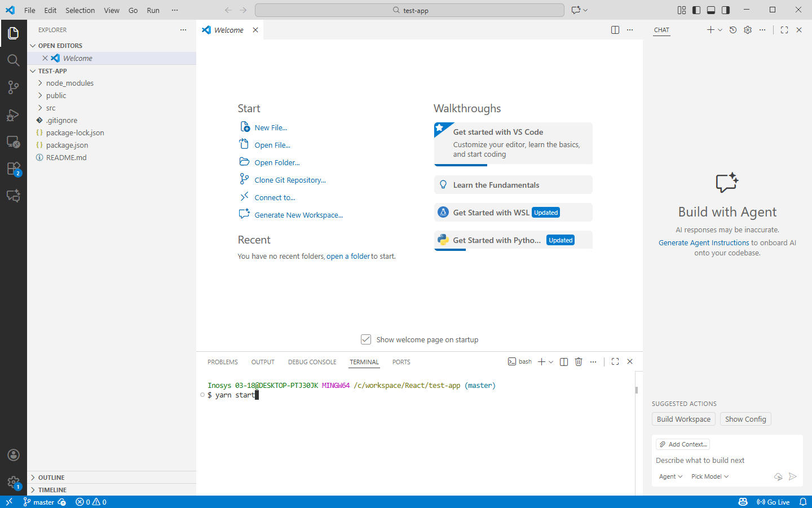The height and width of the screenshot is (508, 812).
Task: Open the Pick Model dropdown
Action: (x=710, y=476)
